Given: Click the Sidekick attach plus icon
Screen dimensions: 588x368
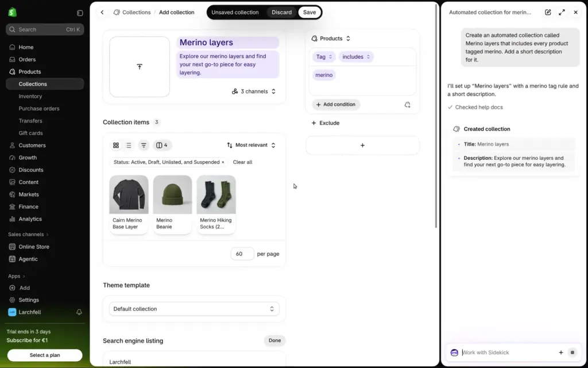Looking at the screenshot, I should 561,352.
